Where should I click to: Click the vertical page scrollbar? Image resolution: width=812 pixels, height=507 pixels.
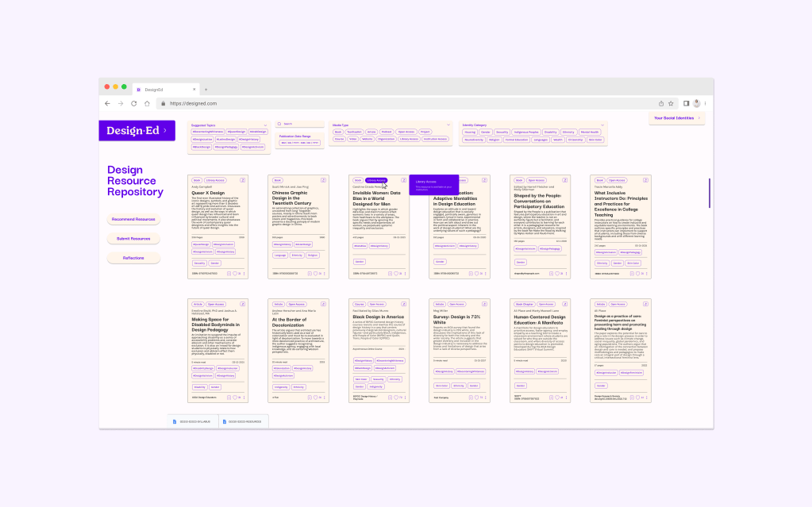click(x=710, y=194)
